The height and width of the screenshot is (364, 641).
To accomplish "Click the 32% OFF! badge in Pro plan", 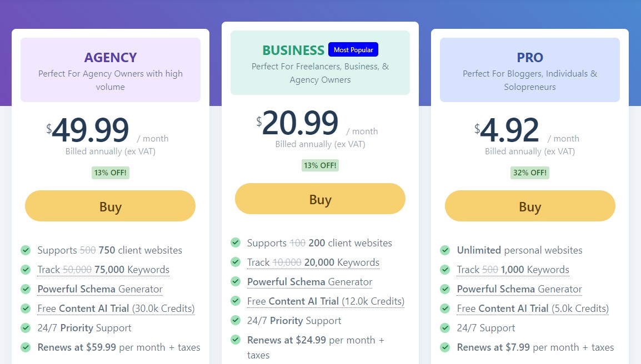I will 530,173.
